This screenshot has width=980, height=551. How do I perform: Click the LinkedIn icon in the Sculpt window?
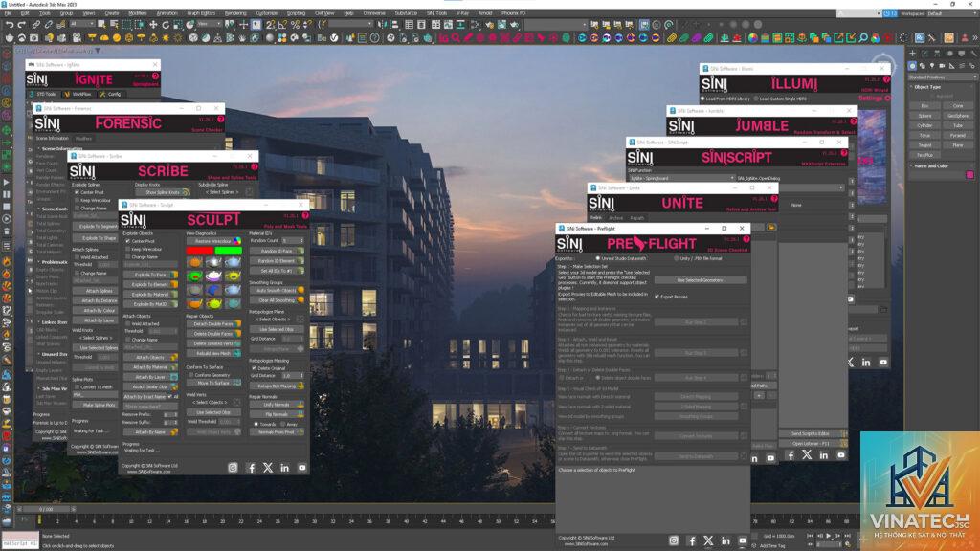pos(285,467)
